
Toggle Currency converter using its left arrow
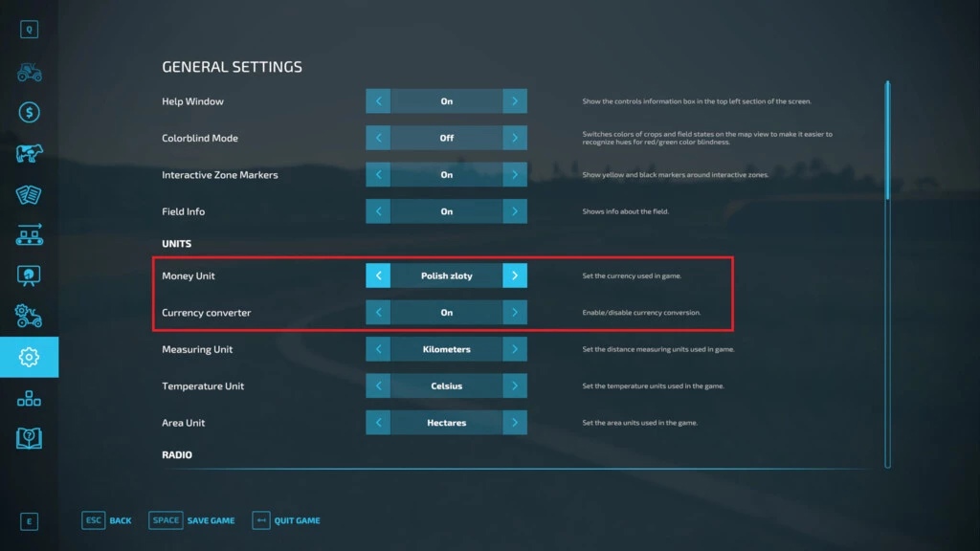(378, 313)
